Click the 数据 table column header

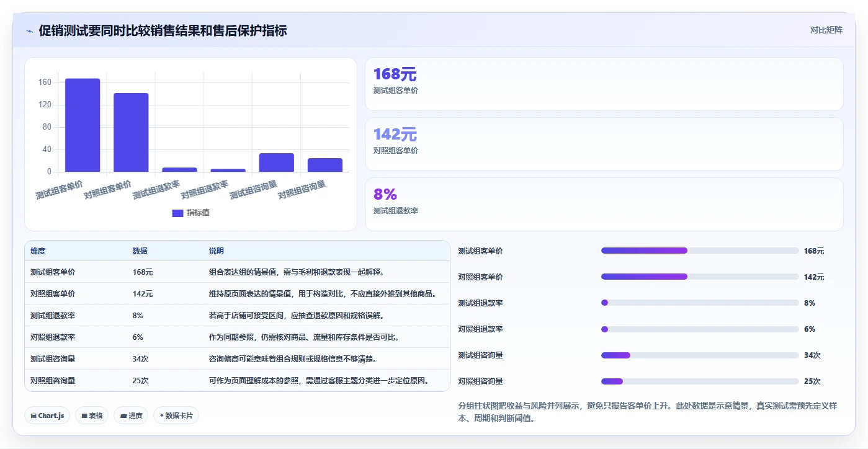140,251
